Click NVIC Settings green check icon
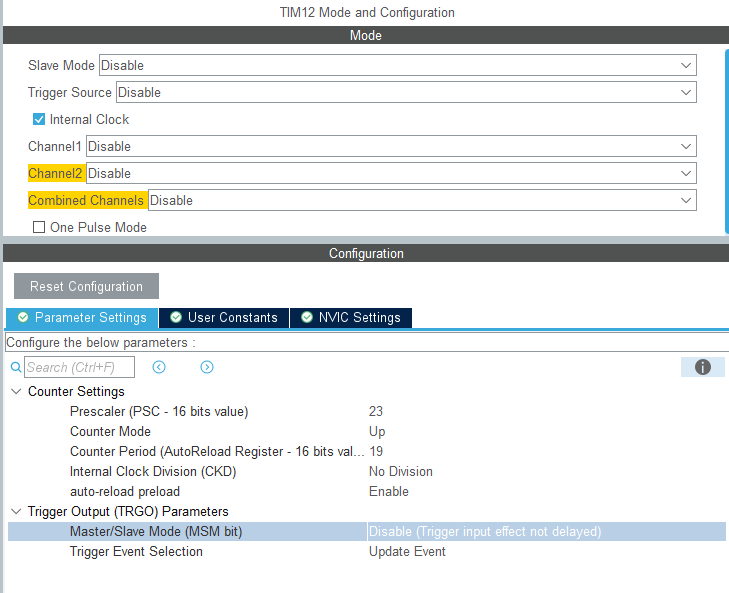This screenshot has height=593, width=729. click(x=307, y=317)
